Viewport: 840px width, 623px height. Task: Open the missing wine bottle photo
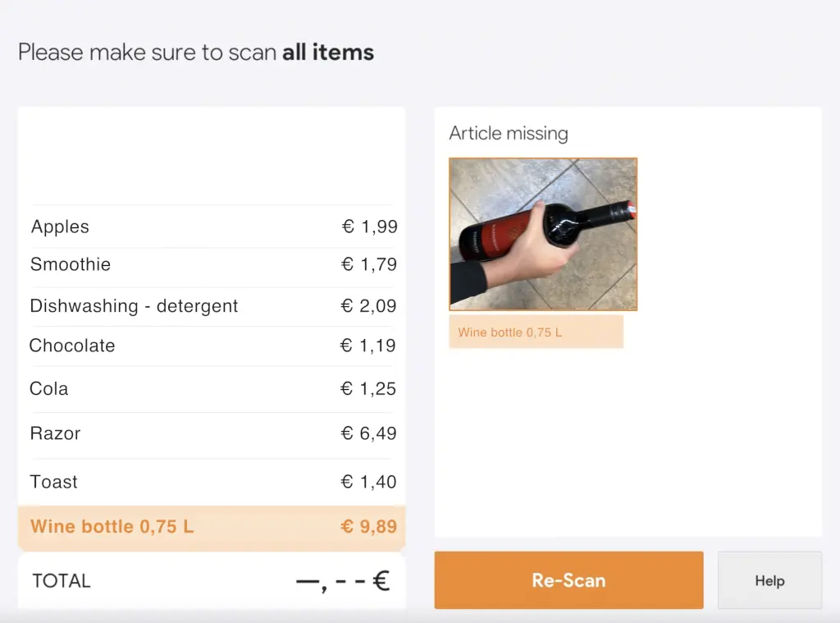click(543, 234)
